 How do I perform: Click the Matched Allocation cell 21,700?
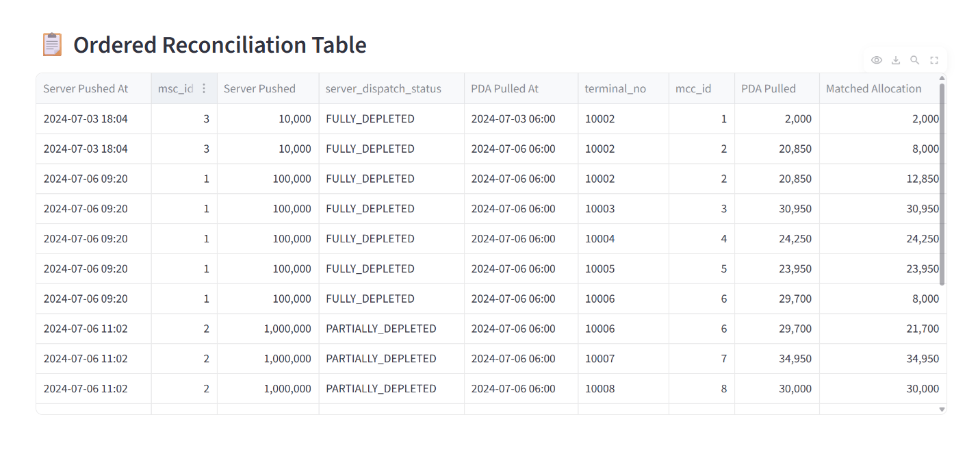(883, 329)
